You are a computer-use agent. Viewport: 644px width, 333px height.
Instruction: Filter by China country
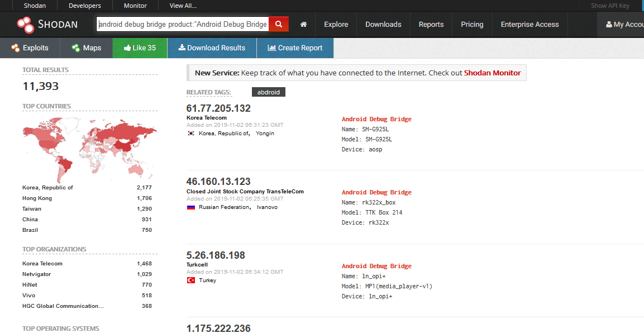pos(30,220)
